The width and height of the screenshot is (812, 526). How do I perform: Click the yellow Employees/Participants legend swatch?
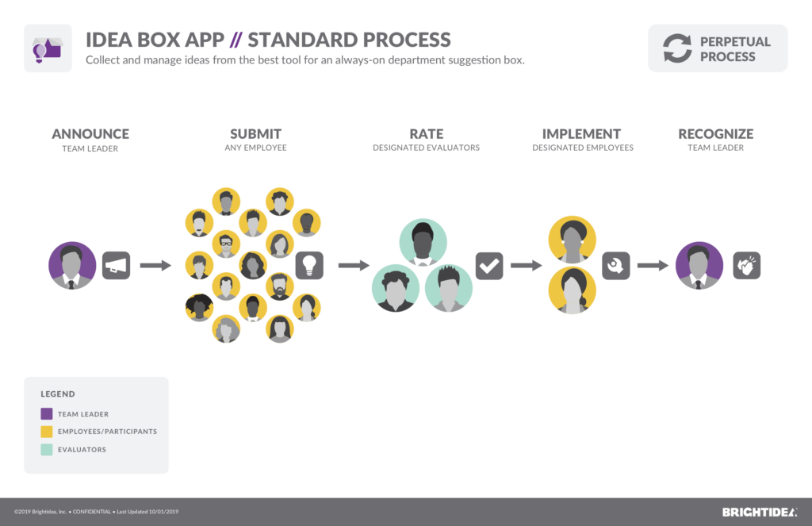click(47, 432)
